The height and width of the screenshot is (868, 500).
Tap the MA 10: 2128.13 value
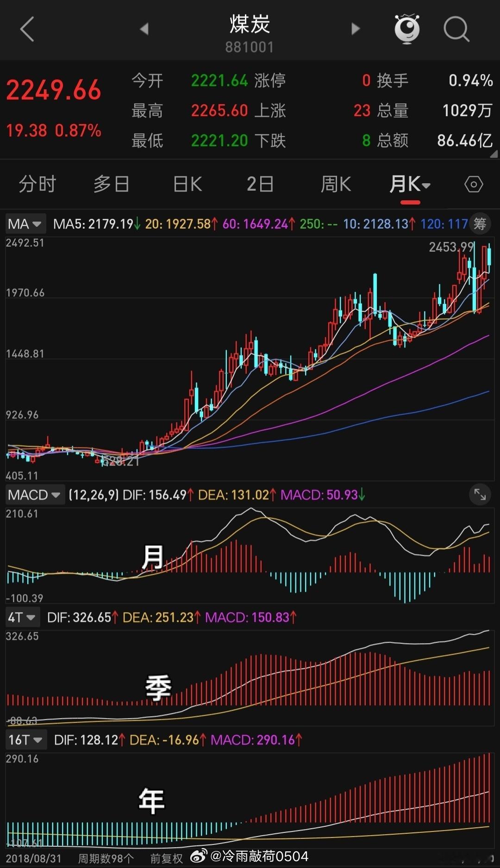pyautogui.click(x=379, y=224)
